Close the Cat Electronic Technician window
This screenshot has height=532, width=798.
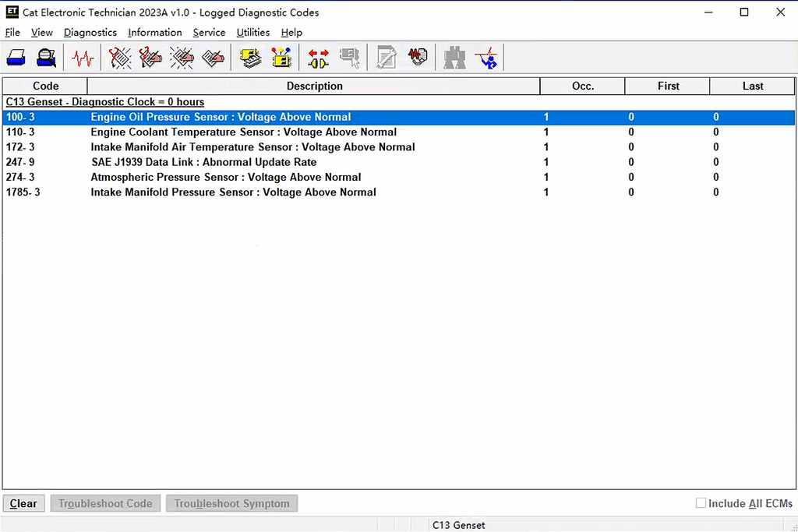pyautogui.click(x=780, y=12)
